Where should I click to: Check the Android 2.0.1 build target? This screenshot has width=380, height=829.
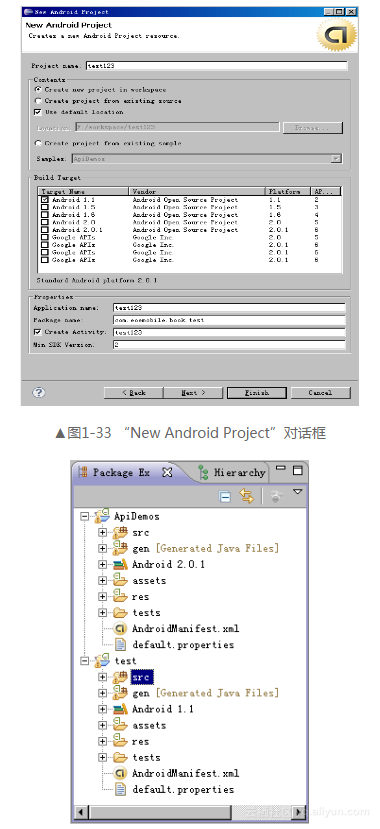coord(45,230)
